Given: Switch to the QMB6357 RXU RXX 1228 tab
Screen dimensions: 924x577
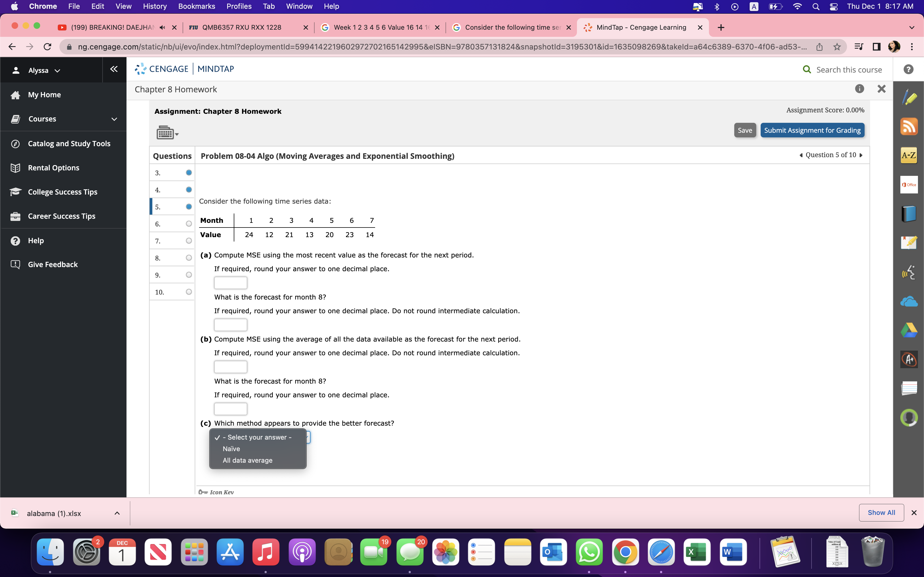Looking at the screenshot, I should pyautogui.click(x=242, y=27).
